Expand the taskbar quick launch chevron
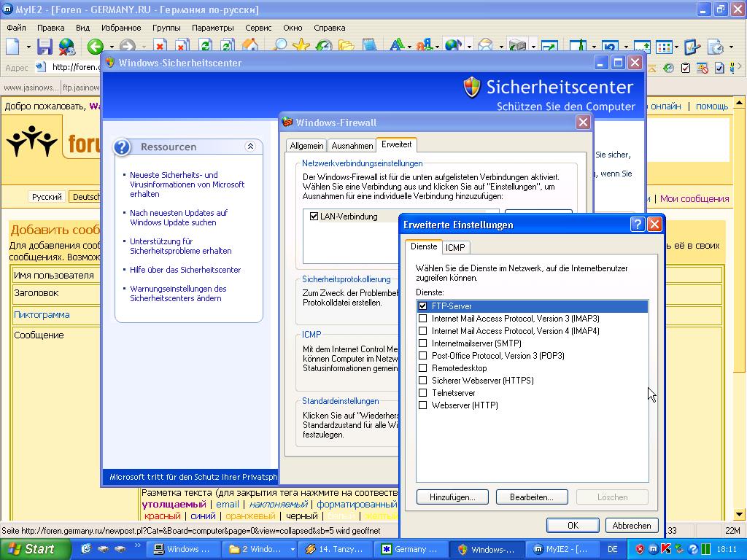The height and width of the screenshot is (560, 747). point(138,545)
